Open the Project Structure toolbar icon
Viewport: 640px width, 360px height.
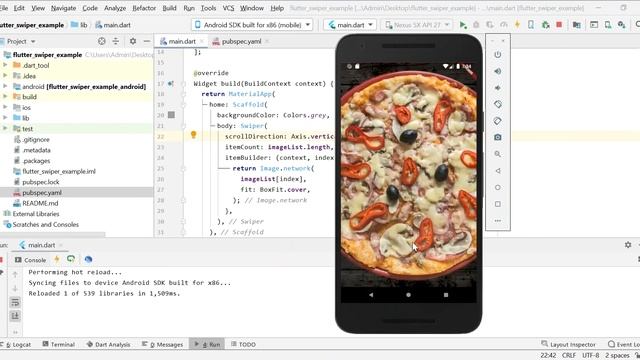576,25
